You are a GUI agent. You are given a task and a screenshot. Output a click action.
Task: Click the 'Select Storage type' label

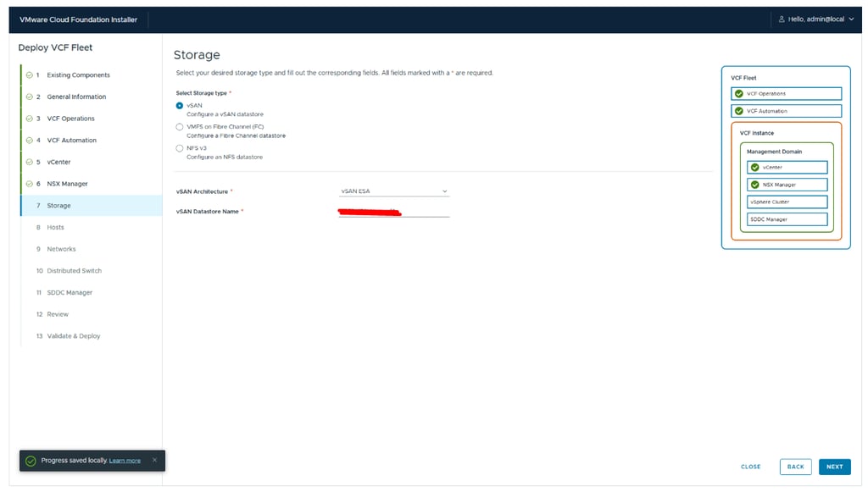tap(202, 93)
